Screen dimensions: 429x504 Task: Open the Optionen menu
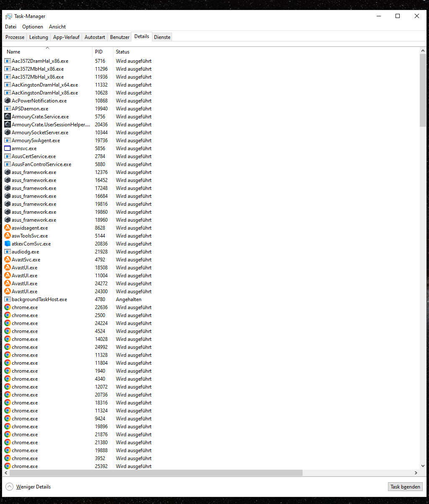pos(33,27)
